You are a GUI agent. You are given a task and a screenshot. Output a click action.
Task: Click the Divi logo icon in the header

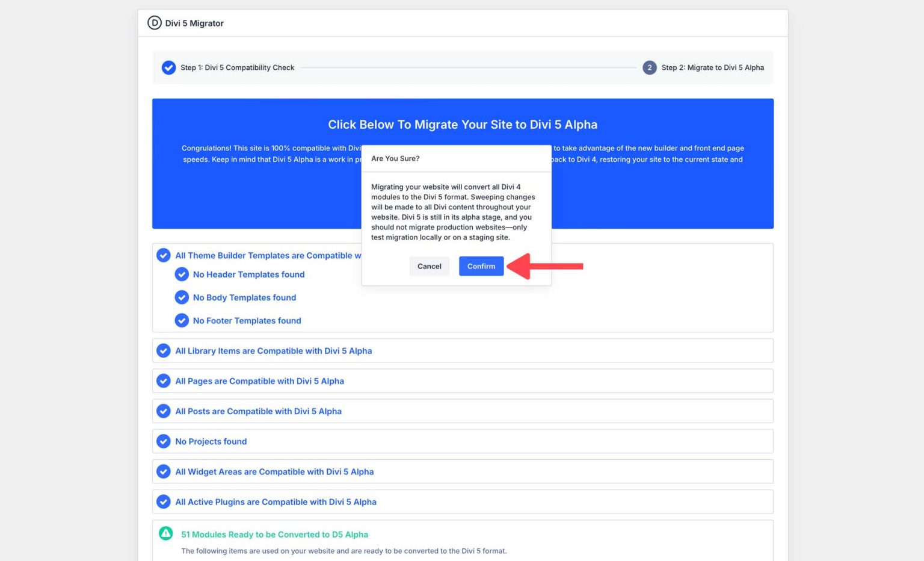tap(155, 23)
